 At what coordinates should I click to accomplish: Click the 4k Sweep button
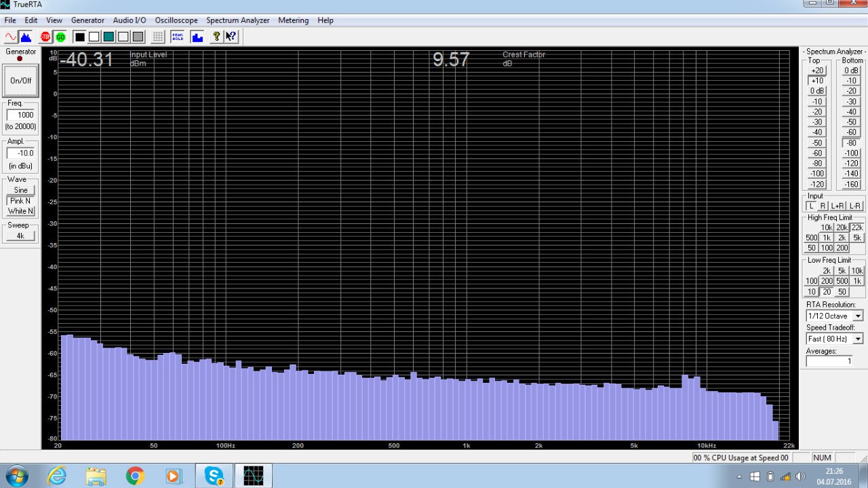(x=20, y=236)
